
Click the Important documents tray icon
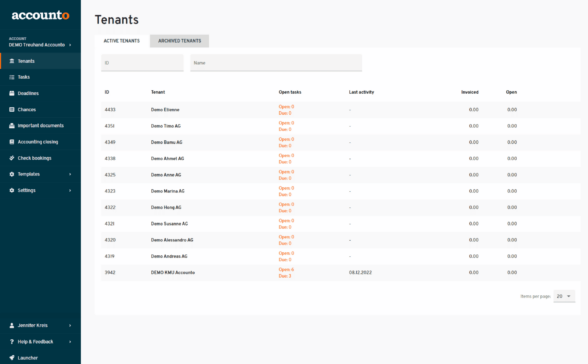[x=12, y=126]
